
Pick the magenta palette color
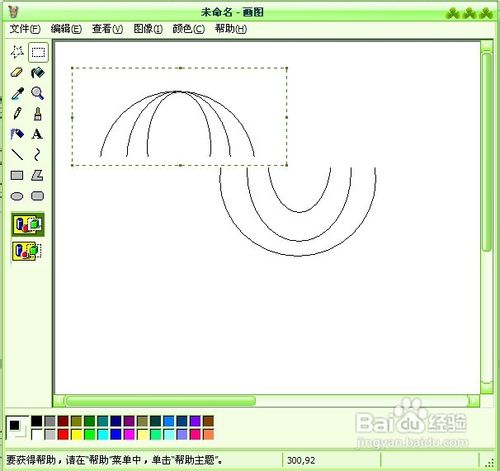[x=129, y=435]
